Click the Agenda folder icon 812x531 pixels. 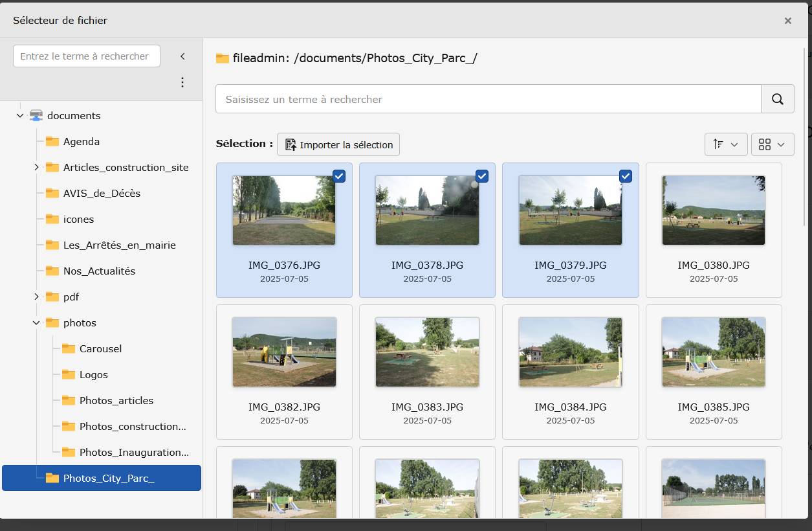click(52, 141)
